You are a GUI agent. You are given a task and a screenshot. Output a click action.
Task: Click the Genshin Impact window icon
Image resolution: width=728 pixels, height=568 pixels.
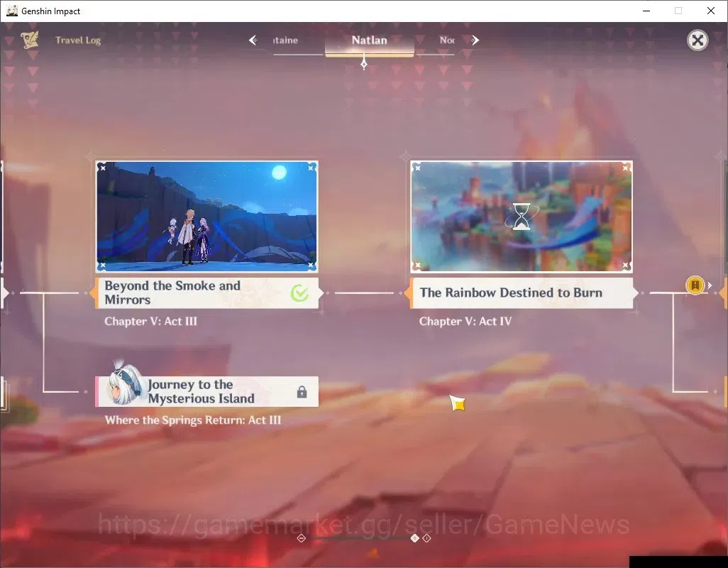(x=12, y=11)
